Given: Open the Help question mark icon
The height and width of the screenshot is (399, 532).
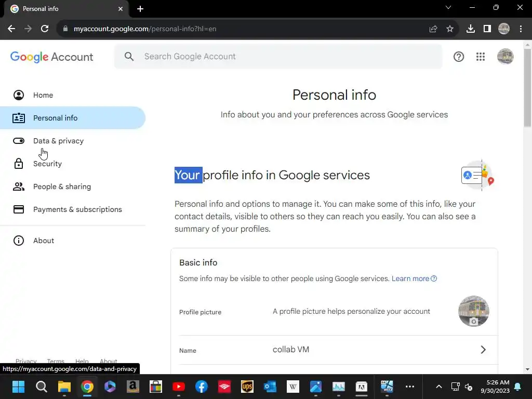Looking at the screenshot, I should pyautogui.click(x=459, y=57).
